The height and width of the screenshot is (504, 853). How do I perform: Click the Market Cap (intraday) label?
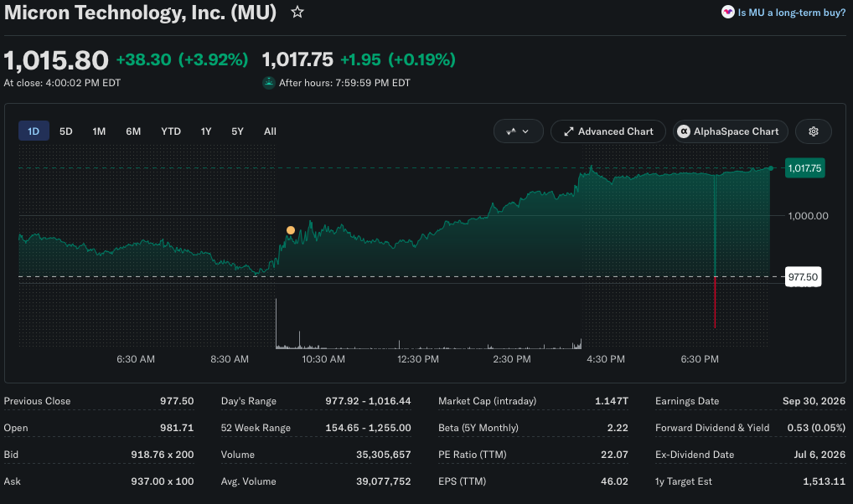point(487,401)
